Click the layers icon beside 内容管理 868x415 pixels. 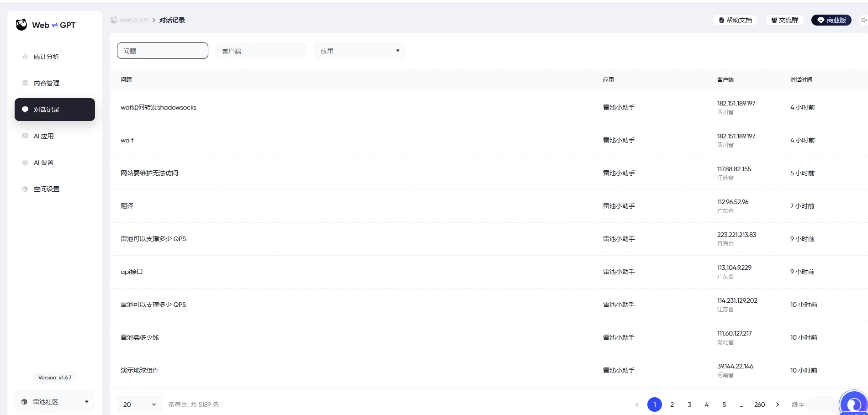(x=25, y=83)
